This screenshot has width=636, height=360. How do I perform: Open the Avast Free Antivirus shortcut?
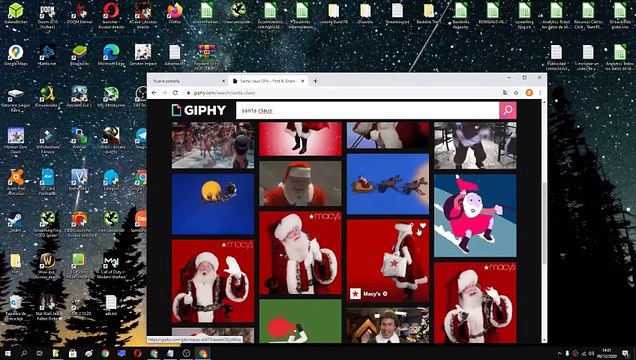(15, 182)
